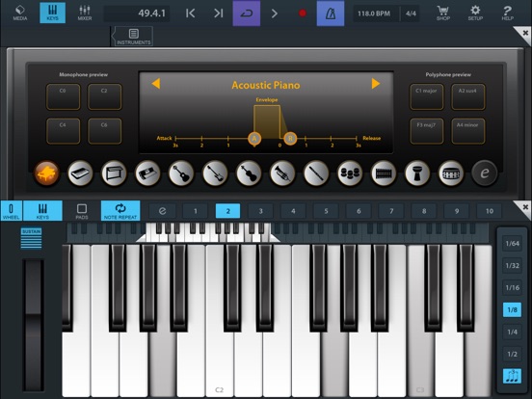
Task: Play the C1 major polyphone preview
Action: pos(427,97)
